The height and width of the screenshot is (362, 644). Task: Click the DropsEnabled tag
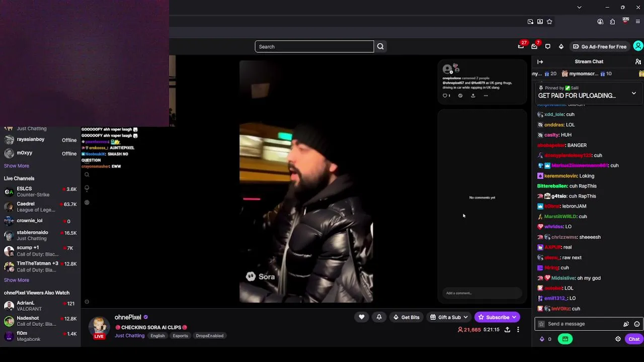point(210,336)
